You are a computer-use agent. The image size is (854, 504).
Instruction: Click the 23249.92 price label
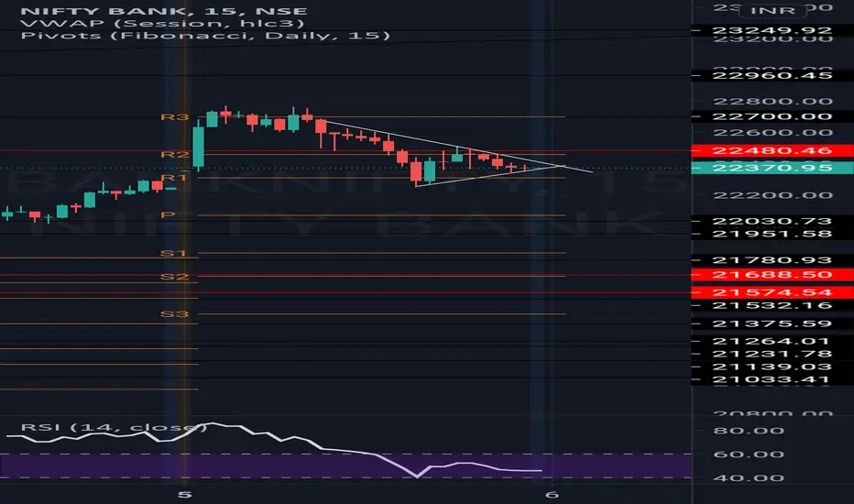coord(772,30)
